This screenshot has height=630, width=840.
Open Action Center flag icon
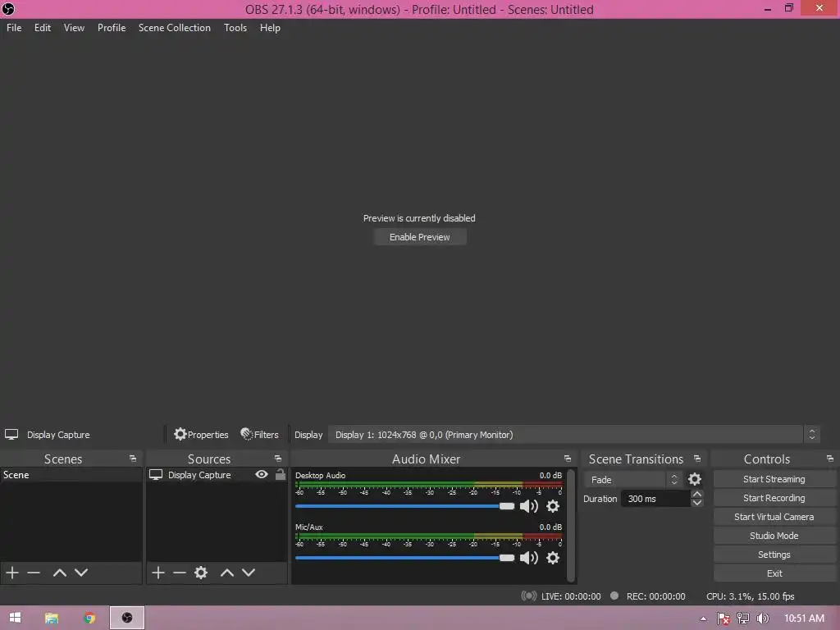[x=724, y=619]
